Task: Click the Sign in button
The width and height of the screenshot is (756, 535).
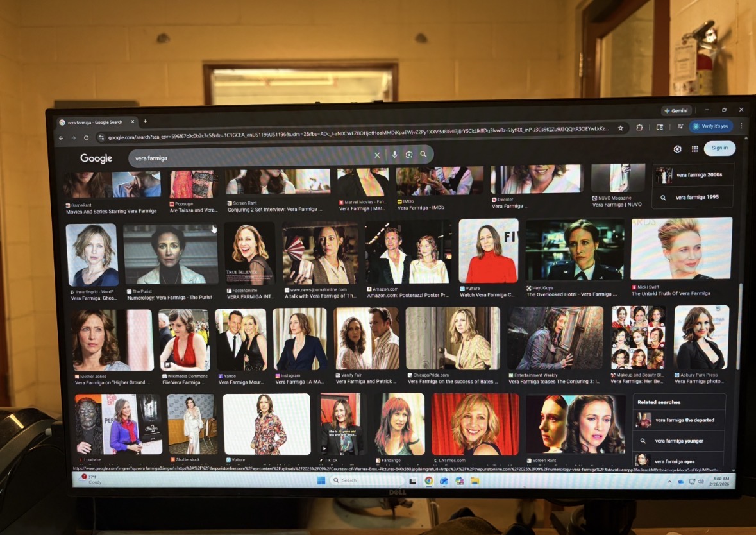Action: click(x=719, y=148)
